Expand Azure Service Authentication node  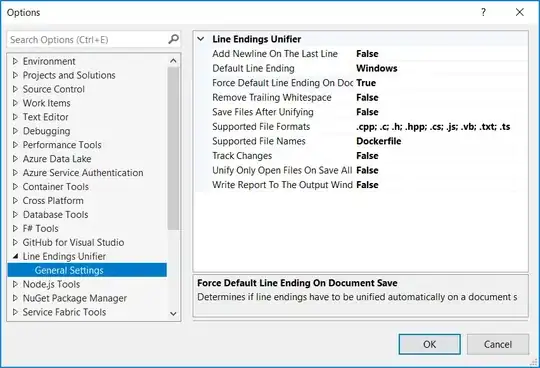15,172
